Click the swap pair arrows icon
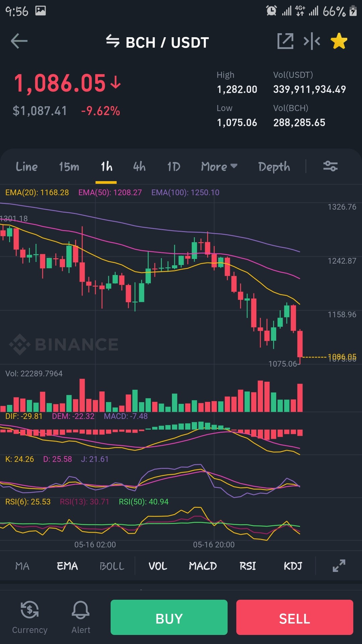The image size is (362, 644). point(113,41)
